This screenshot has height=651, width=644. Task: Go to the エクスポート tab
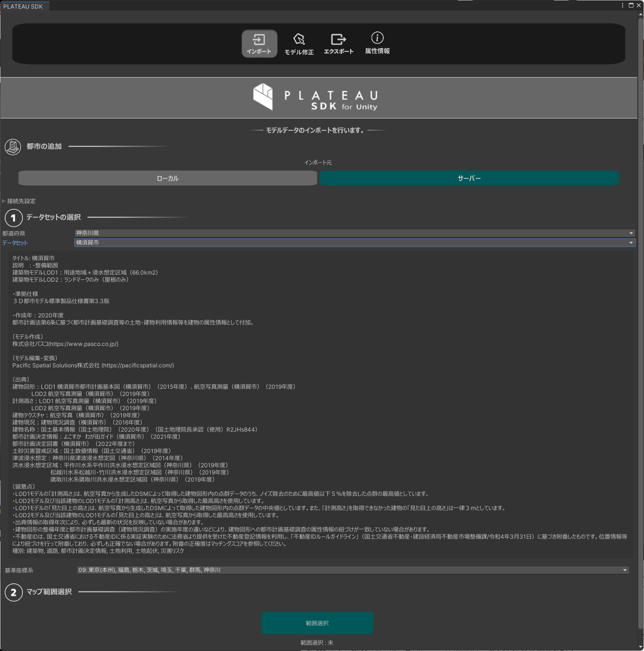coord(339,44)
